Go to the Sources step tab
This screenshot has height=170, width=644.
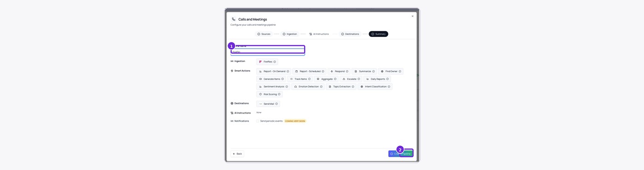pyautogui.click(x=264, y=34)
